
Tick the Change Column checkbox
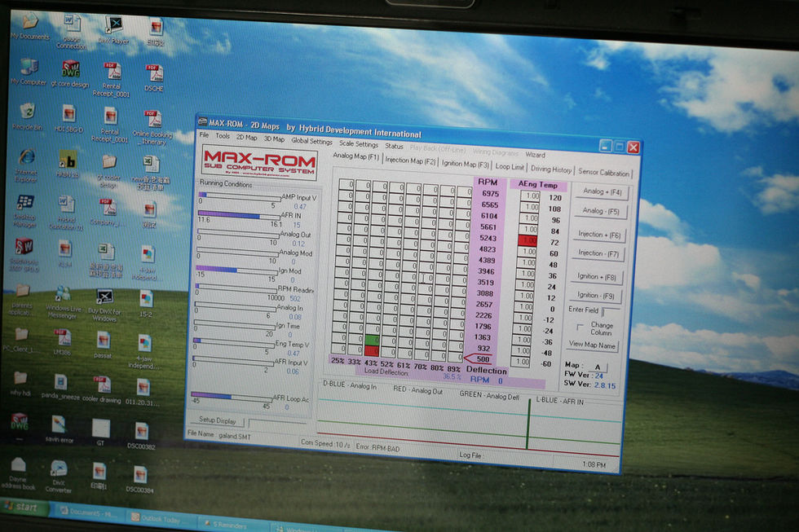(580, 327)
